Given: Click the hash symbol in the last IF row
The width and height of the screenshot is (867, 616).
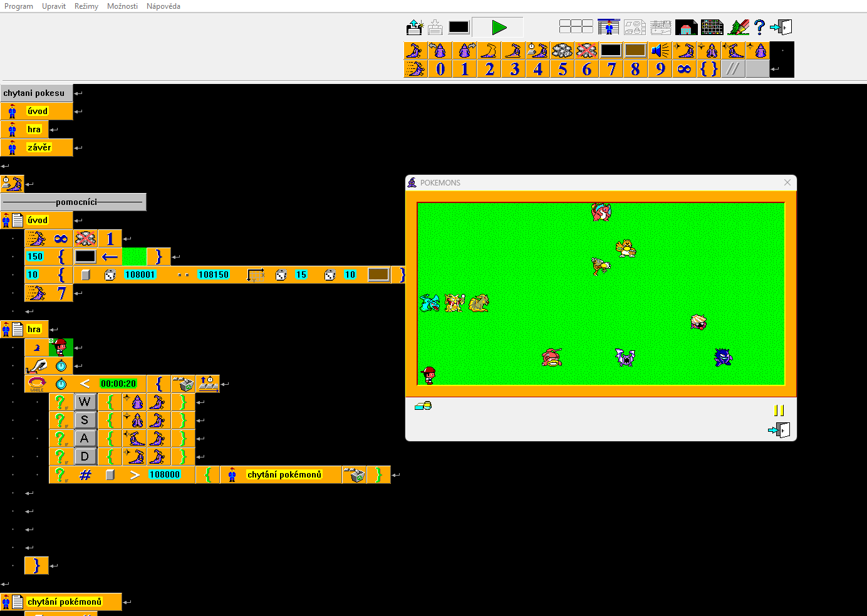Looking at the screenshot, I should pyautogui.click(x=85, y=475).
